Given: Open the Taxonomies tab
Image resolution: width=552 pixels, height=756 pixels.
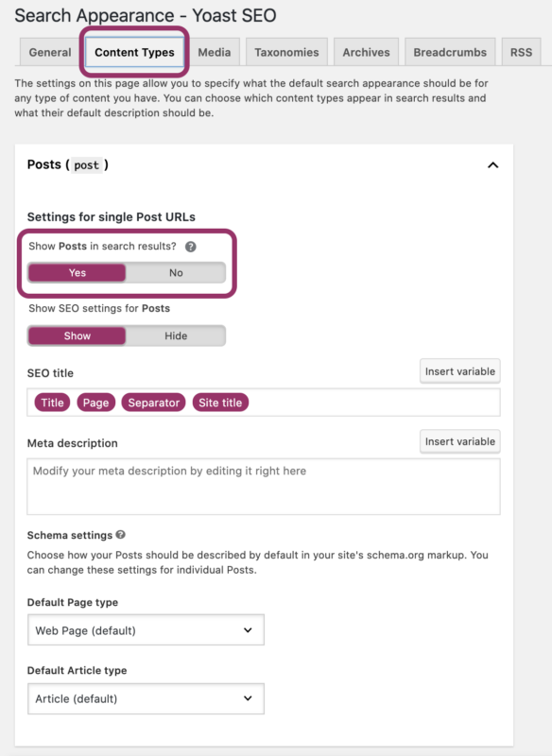Looking at the screenshot, I should click(286, 52).
